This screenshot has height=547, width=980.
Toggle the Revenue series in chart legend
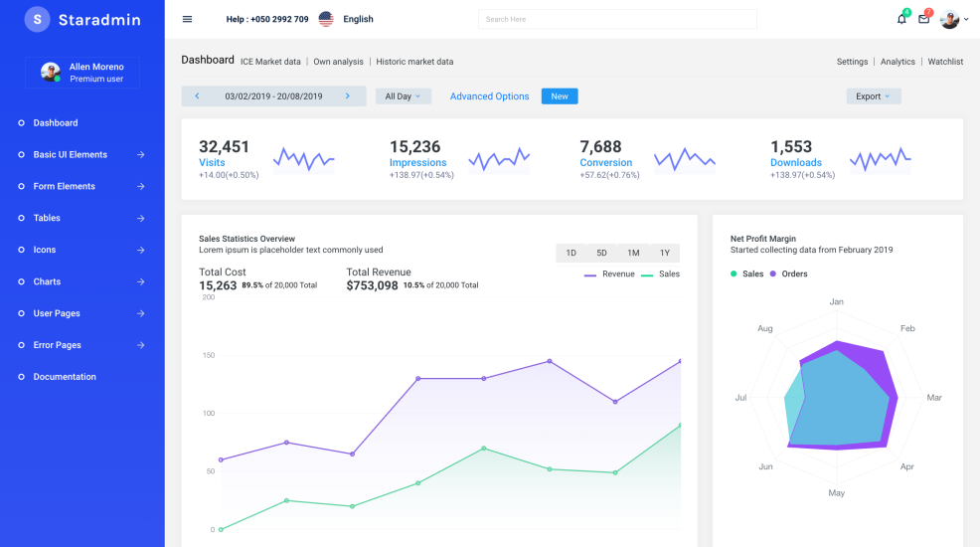click(609, 273)
